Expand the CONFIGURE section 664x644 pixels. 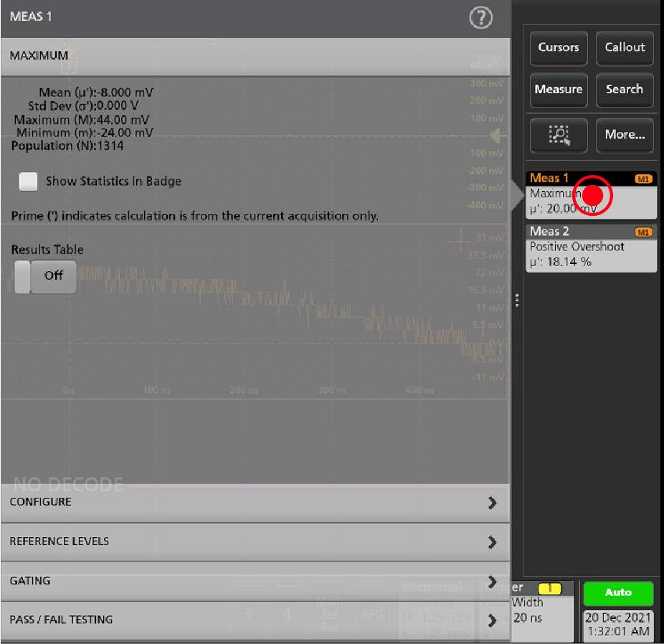pos(255,502)
